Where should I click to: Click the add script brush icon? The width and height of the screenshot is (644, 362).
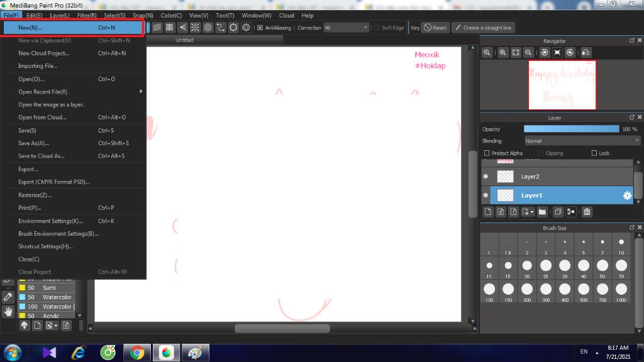tap(65, 326)
